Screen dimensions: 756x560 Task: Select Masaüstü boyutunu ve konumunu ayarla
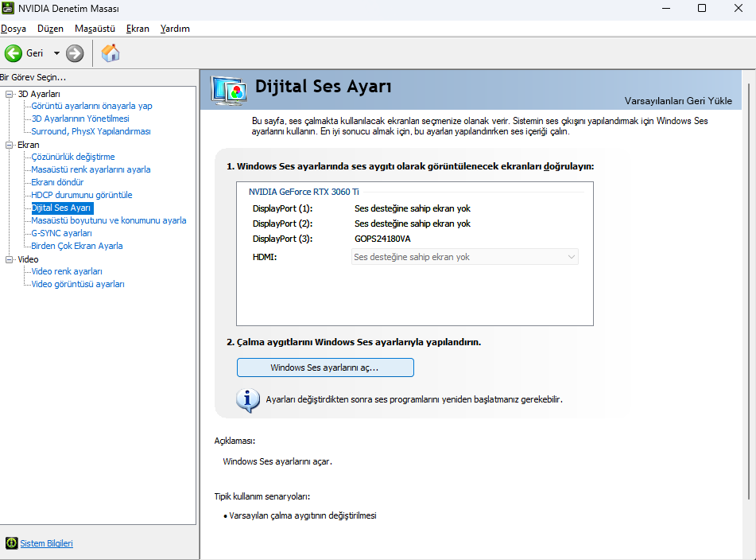(x=108, y=220)
